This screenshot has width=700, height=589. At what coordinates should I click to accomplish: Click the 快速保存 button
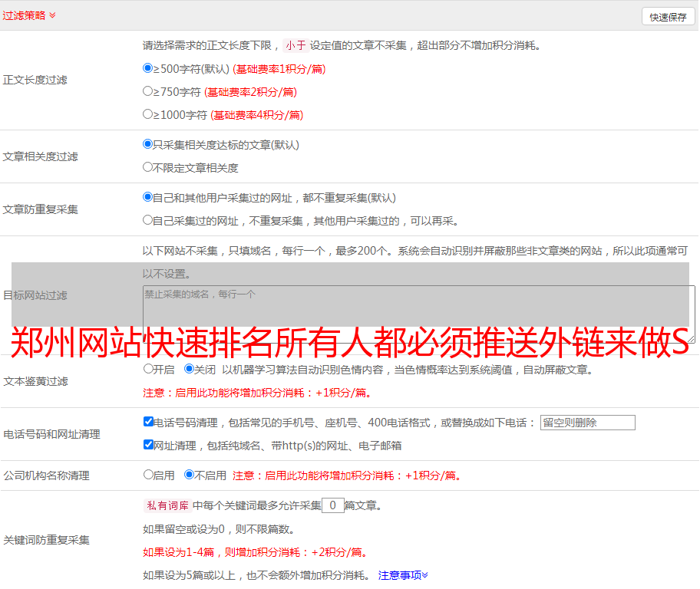pyautogui.click(x=669, y=17)
